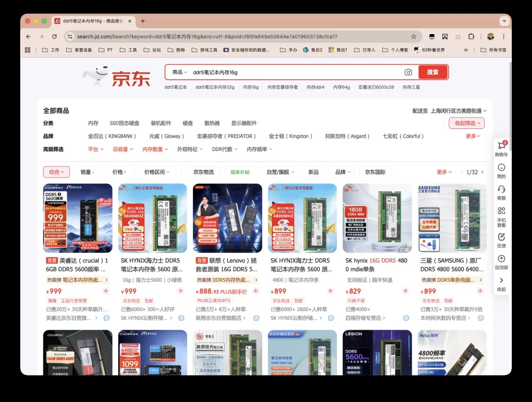The image size is (532, 402).
Task: Filter by brand 光威 (Gloway)
Action: click(166, 136)
